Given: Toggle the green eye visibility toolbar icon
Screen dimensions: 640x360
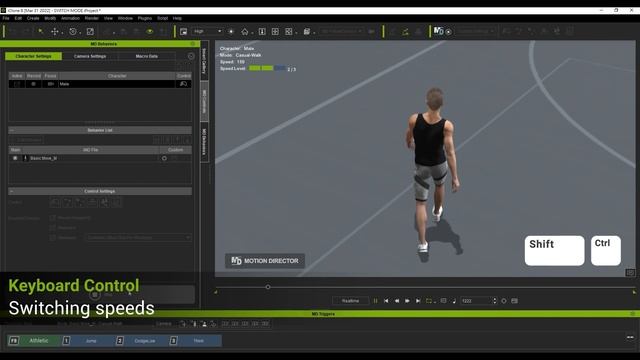Looking at the screenshot, I should pos(150,31).
